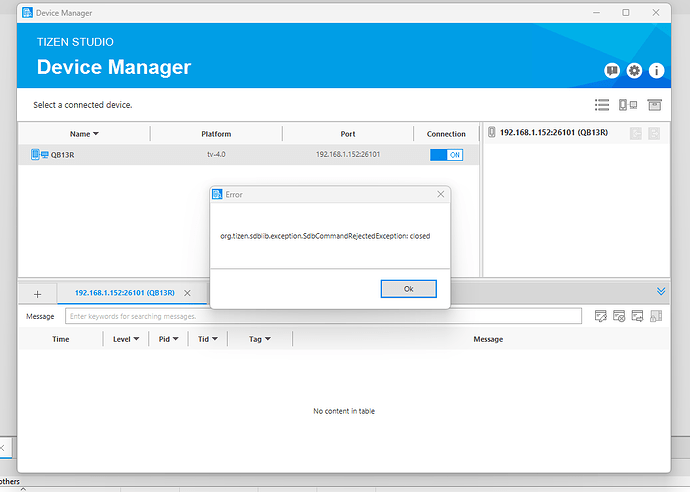Viewport: 690px width, 492px height.
Task: Click the clear log table icon
Action: click(619, 316)
